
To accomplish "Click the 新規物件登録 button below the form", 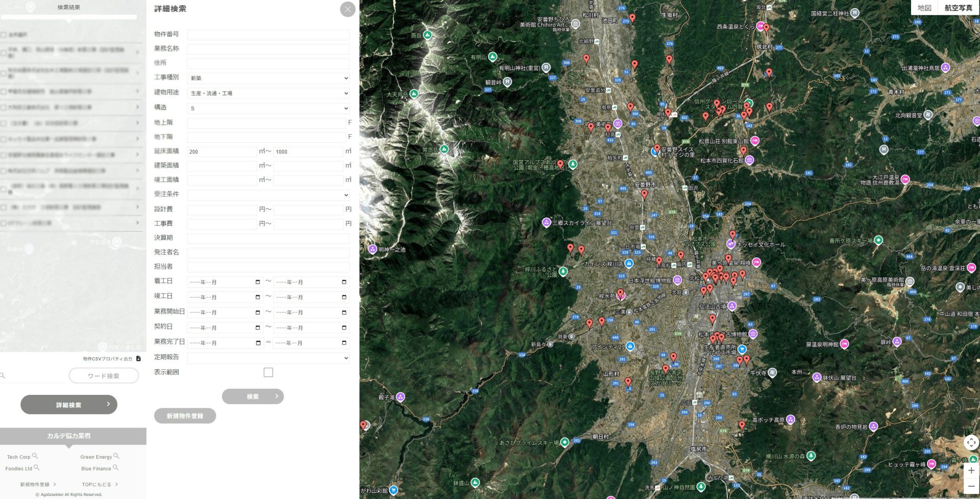I will tap(185, 416).
